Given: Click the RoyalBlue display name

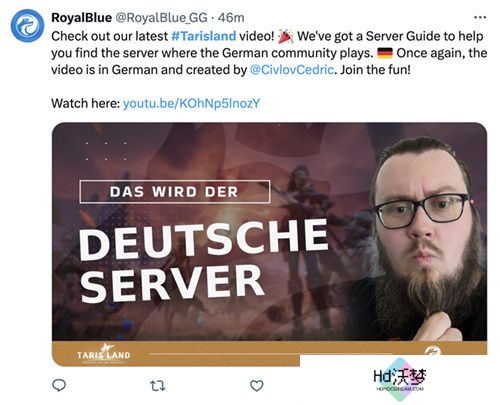Looking at the screenshot, I should 82,18.
